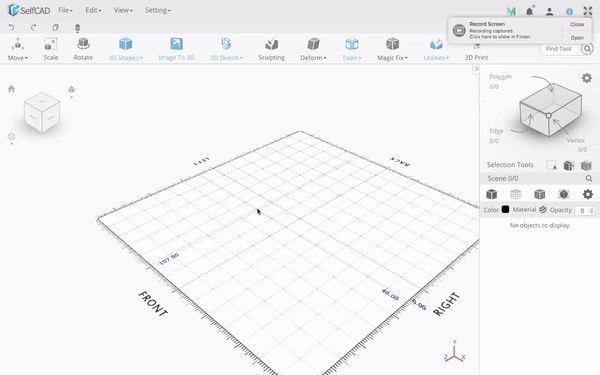This screenshot has width=600, height=375.
Task: Open scene settings gear icon
Action: click(x=588, y=194)
